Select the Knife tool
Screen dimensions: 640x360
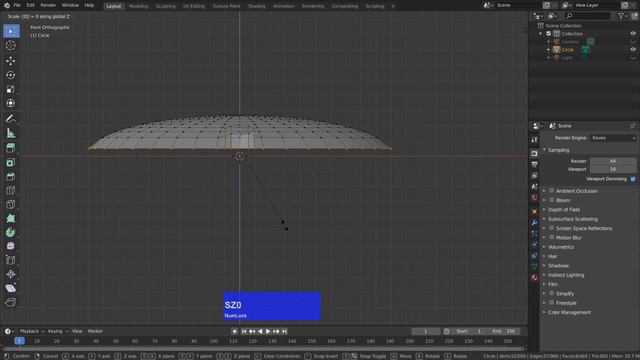coord(11,204)
